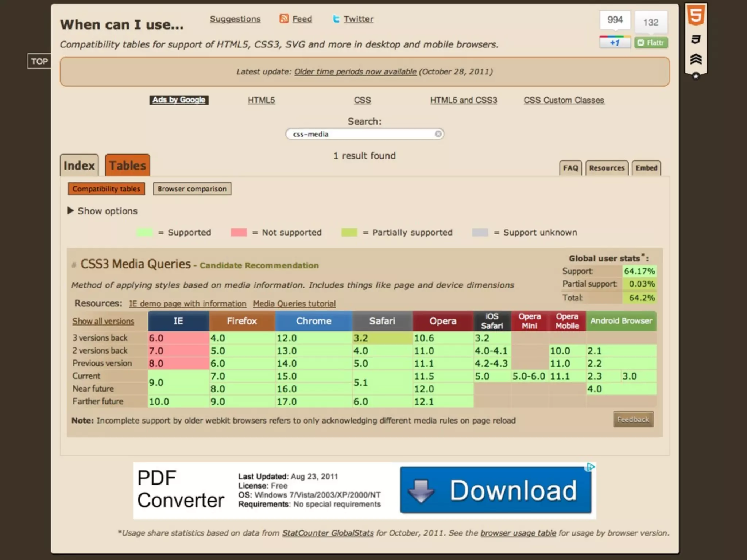The width and height of the screenshot is (747, 560).
Task: Click the triple chevron performance icon
Action: point(696,59)
